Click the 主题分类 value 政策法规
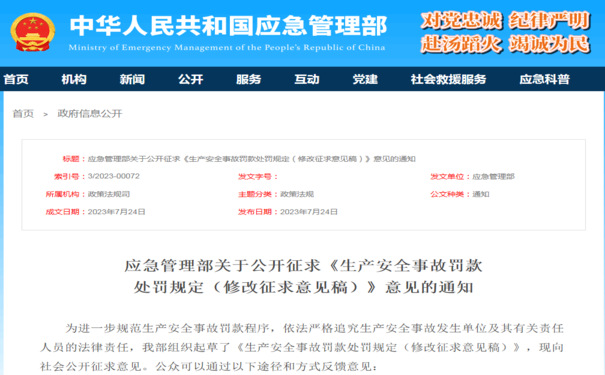This screenshot has width=605, height=375. click(x=297, y=194)
